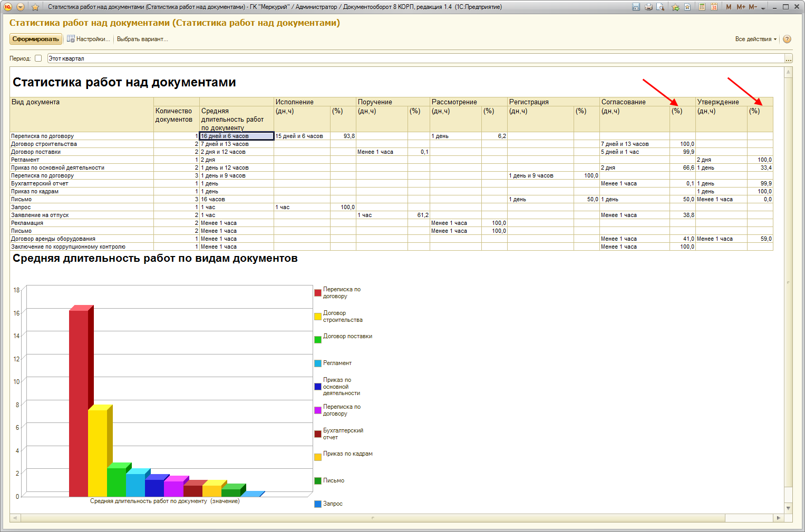The image size is (805, 532).
Task: Click the report's vertical scrollbar down arrow
Action: tap(788, 508)
